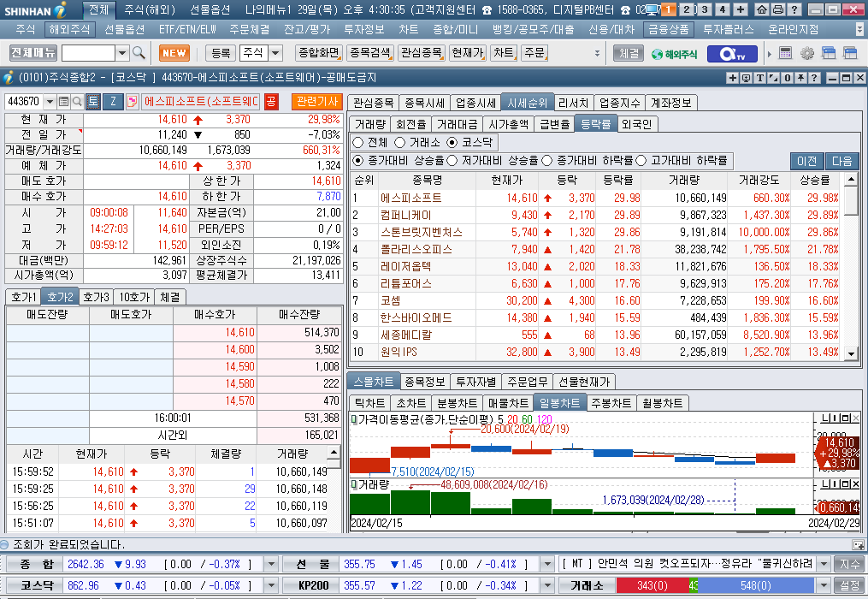Open the 주식 type dropdown in toolbar
This screenshot has height=599, width=868.
click(x=275, y=53)
